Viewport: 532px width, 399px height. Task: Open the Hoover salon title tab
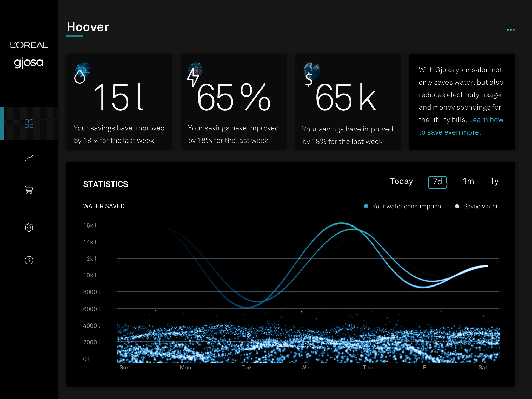(x=88, y=28)
